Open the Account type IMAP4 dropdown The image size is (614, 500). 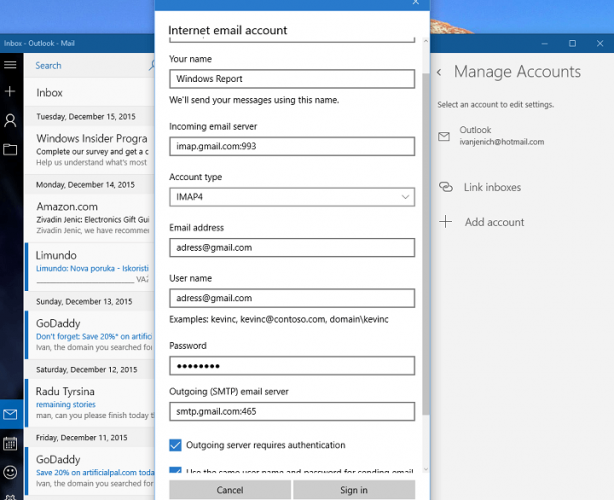coord(292,197)
